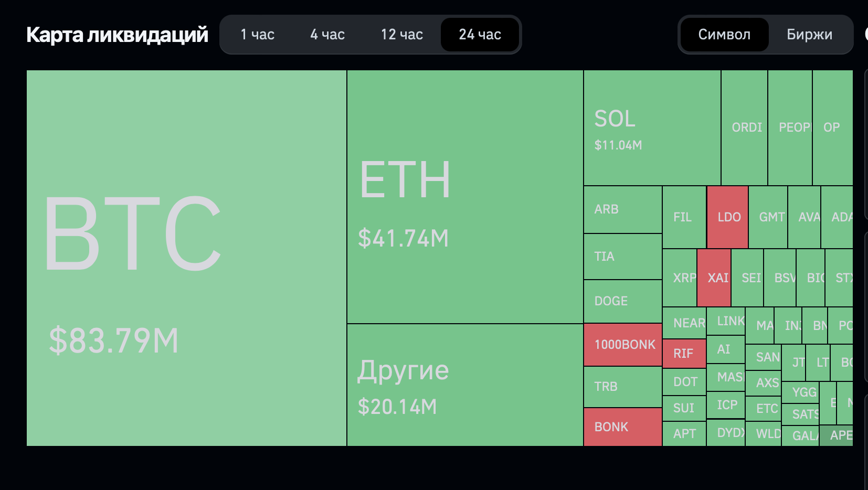Select the red BONK tile
The width and height of the screenshot is (868, 490).
[x=623, y=427]
